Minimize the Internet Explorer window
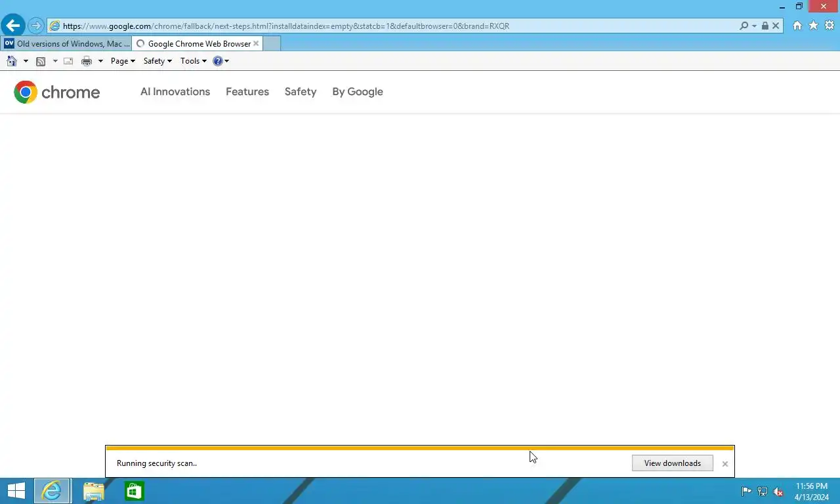This screenshot has height=504, width=840. point(782,7)
